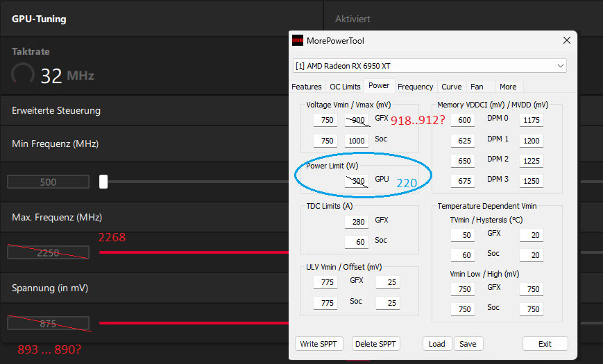Click the Exit button
Viewport: 603px width, 364px height.
click(545, 344)
